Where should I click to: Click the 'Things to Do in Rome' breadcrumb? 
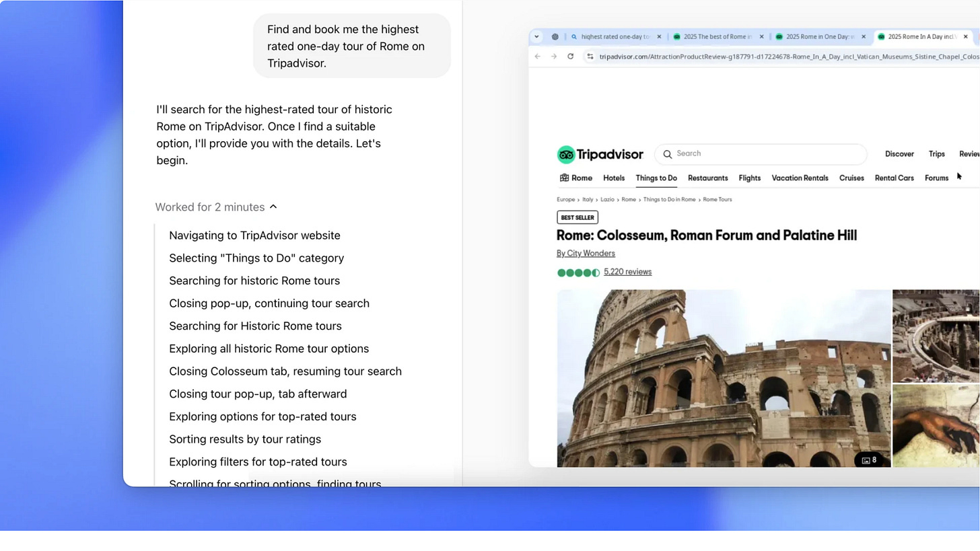pos(669,200)
